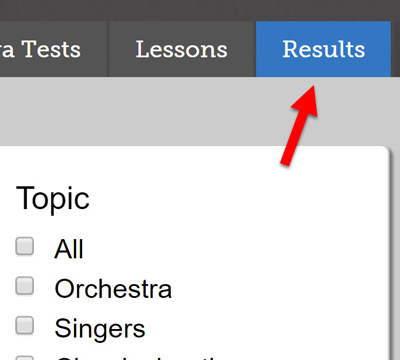Tick the Singers checkbox

pyautogui.click(x=25, y=325)
